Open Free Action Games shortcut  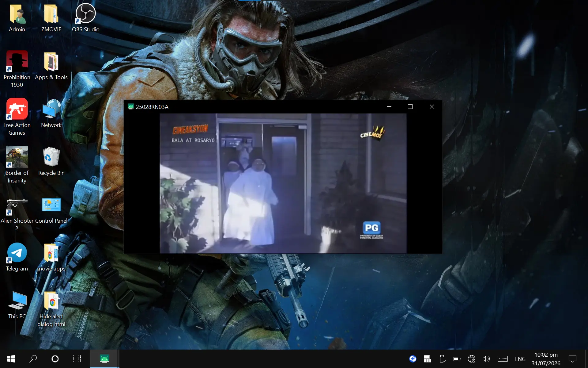click(x=17, y=117)
